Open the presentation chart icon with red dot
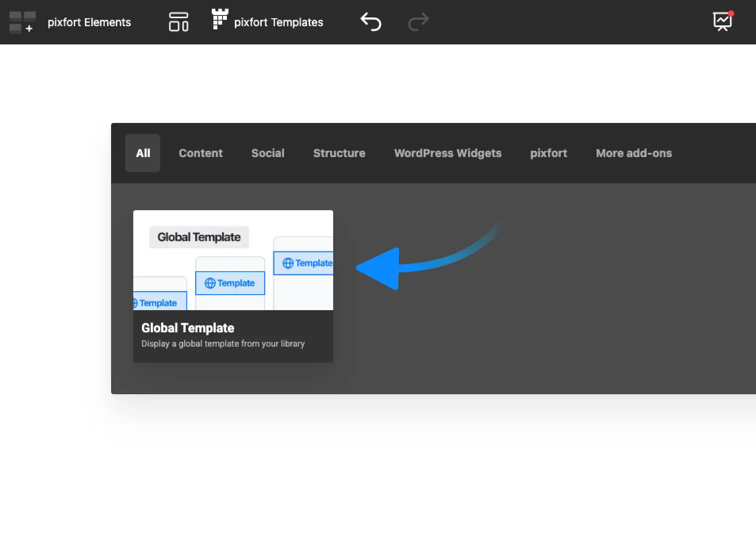The width and height of the screenshot is (756, 537). (723, 21)
